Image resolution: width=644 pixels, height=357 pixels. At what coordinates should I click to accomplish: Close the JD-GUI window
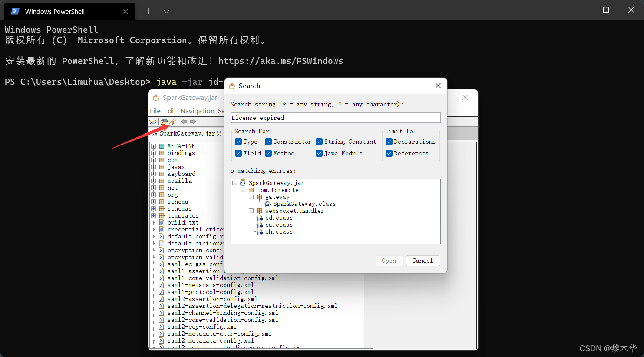click(x=465, y=97)
